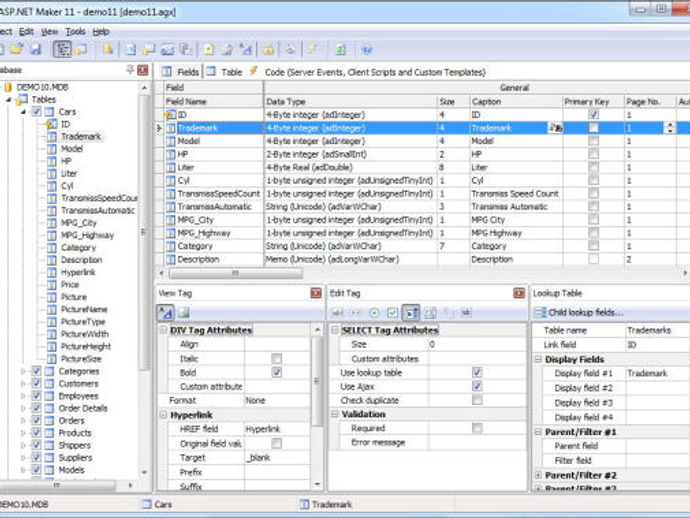Image resolution: width=690 pixels, height=518 pixels.
Task: Open the Edit menu
Action: tap(26, 32)
